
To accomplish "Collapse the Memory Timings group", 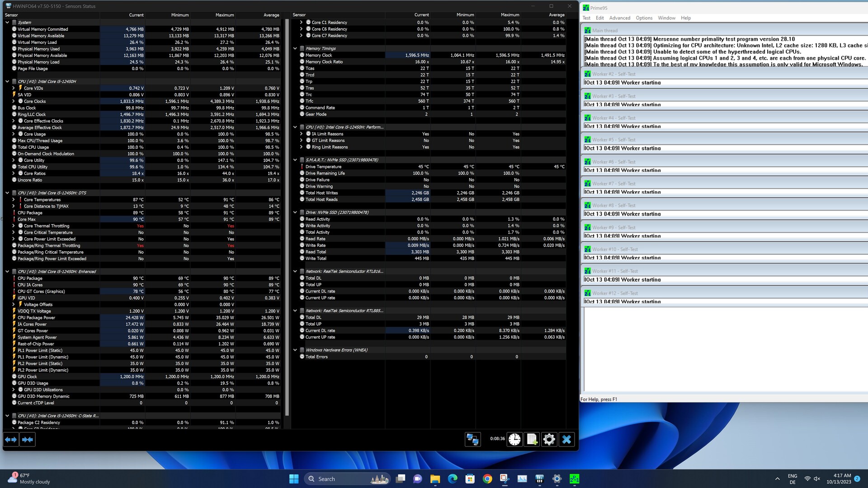I will tap(295, 48).
